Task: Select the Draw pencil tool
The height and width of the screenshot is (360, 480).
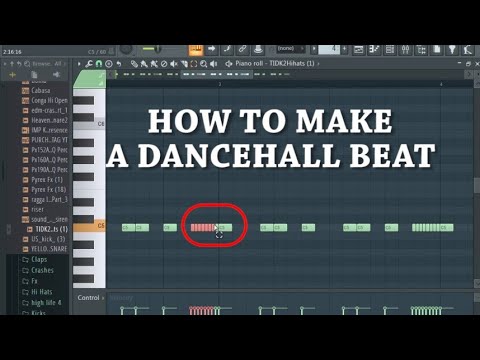Action: (134, 64)
